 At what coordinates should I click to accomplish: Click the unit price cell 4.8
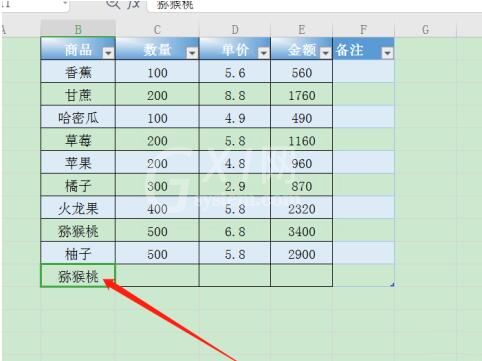point(235,163)
